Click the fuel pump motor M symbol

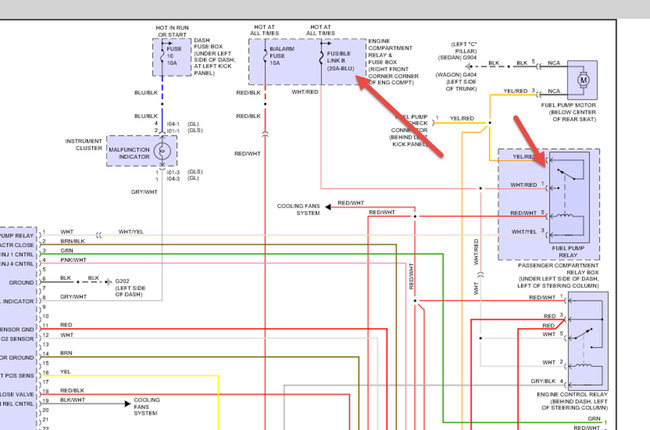coord(584,80)
